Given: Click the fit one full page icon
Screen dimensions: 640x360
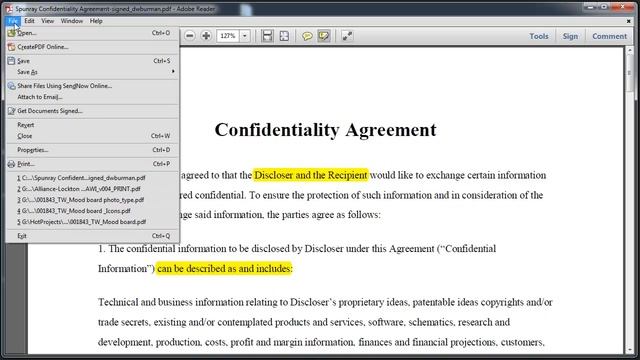Looking at the screenshot, I should point(284,36).
